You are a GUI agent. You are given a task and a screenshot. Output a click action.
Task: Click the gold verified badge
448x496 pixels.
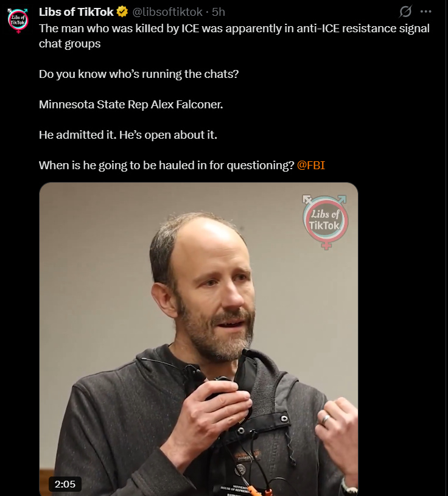coord(122,12)
